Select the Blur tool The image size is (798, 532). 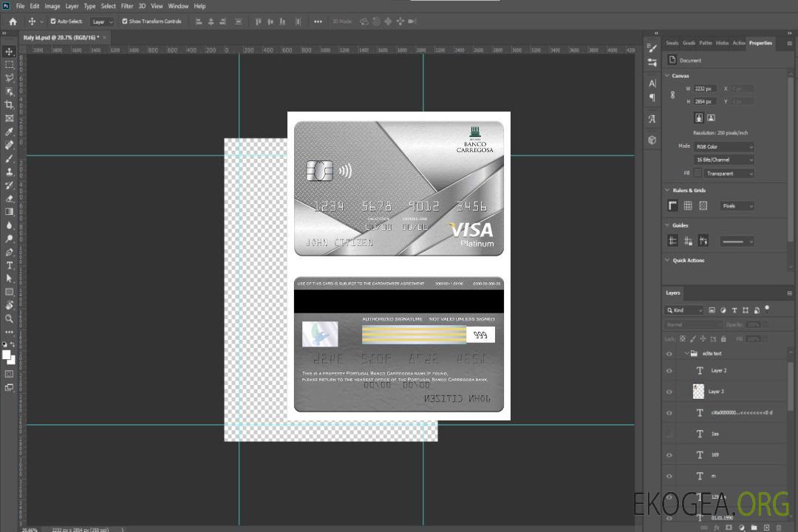pos(9,225)
